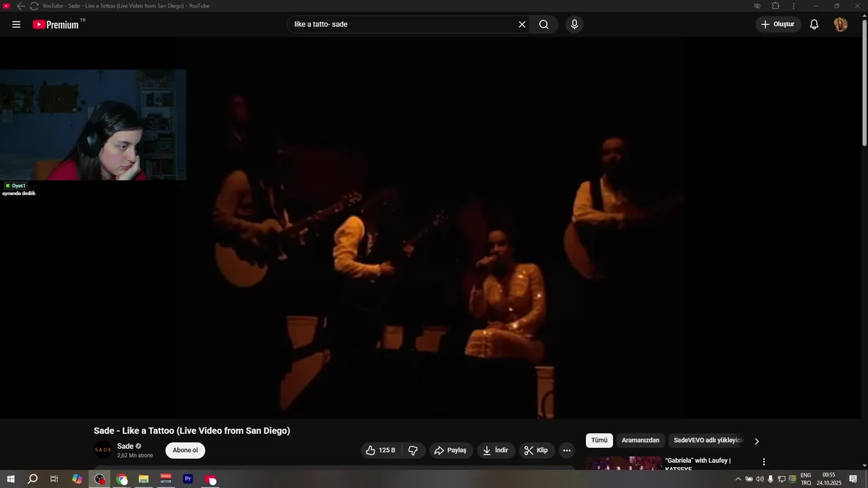This screenshot has width=868, height=488.
Task: Open File Explorer from taskbar
Action: (144, 479)
